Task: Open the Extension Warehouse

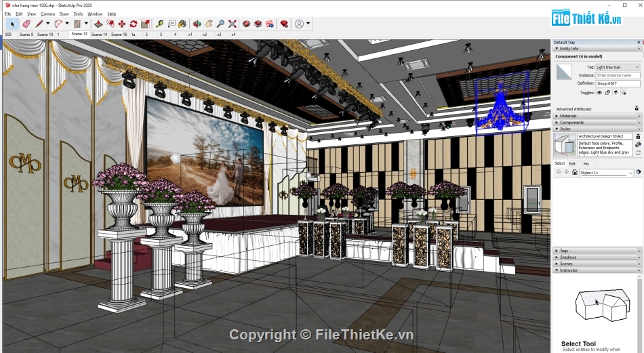Action: [x=258, y=24]
